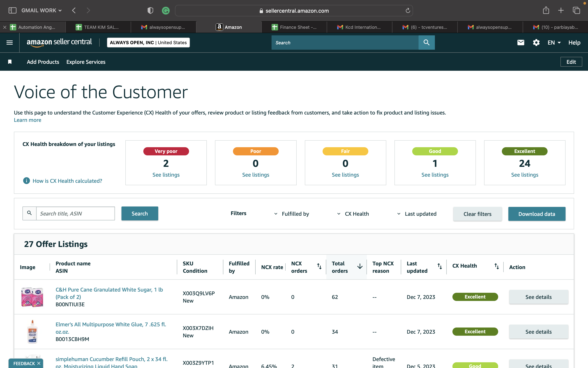Switch to Finance Sheet tab

click(x=294, y=27)
